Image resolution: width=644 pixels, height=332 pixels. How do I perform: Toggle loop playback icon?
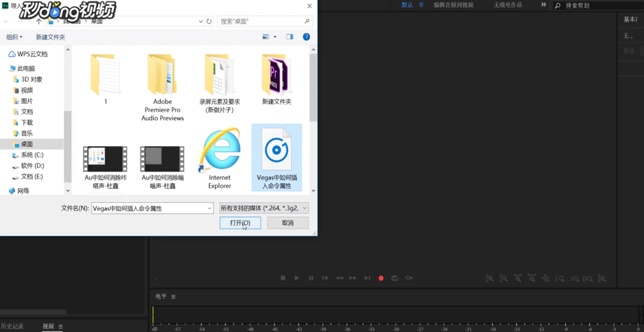pyautogui.click(x=395, y=278)
